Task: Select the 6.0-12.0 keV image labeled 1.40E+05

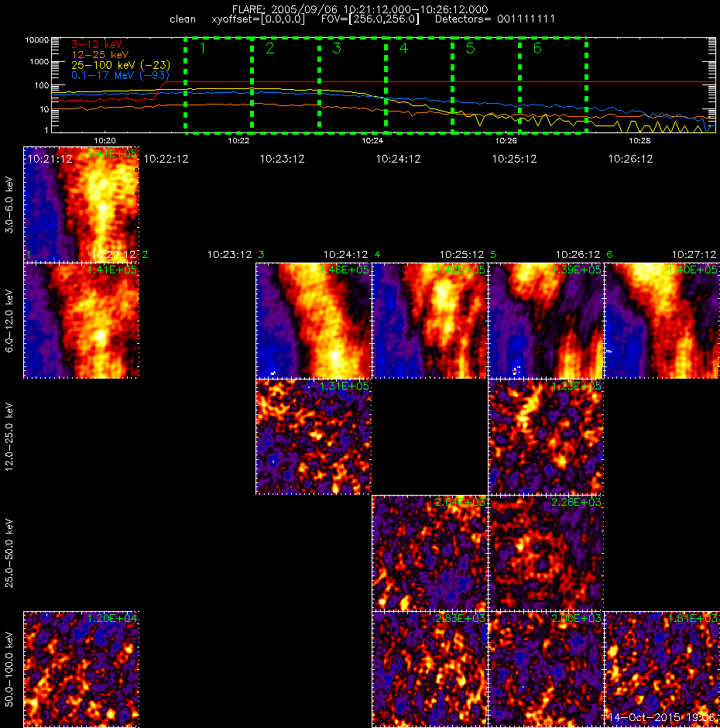Action: pos(662,321)
